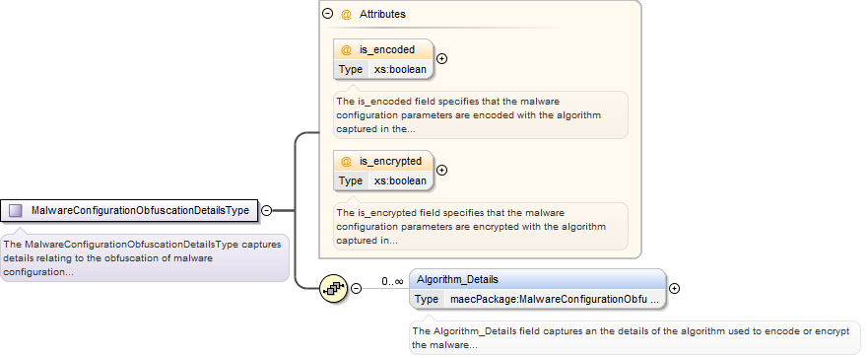Click the Algorithm_Details description annotation
The image size is (868, 358).
click(634, 338)
